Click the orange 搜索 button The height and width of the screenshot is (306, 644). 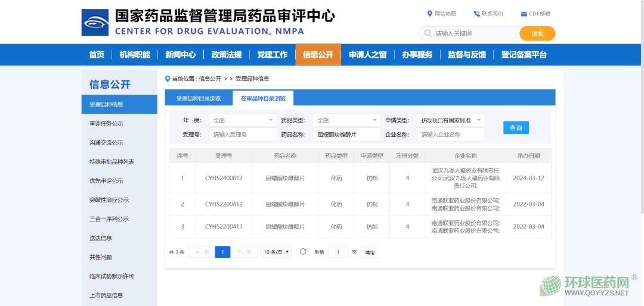(x=537, y=33)
